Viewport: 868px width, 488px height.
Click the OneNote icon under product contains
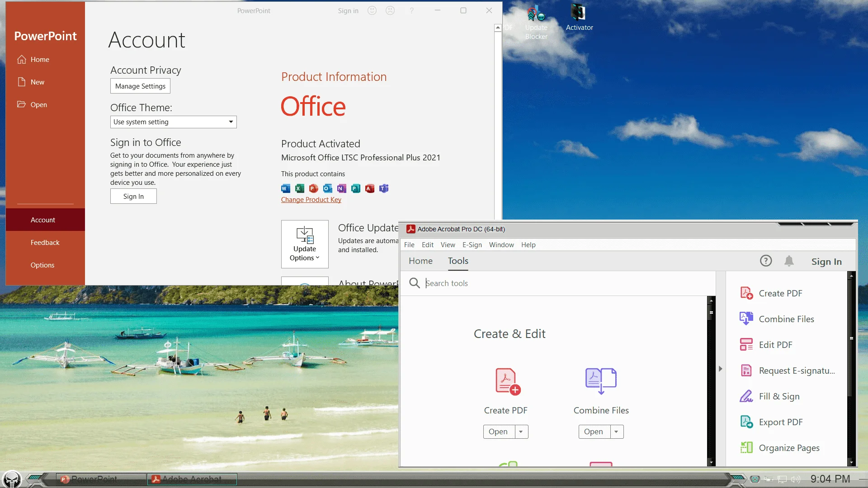point(342,188)
